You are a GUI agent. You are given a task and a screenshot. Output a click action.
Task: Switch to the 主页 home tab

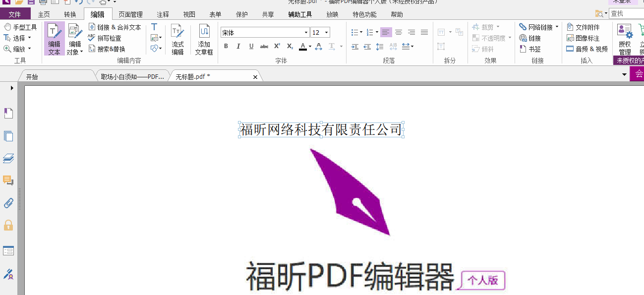click(x=44, y=14)
